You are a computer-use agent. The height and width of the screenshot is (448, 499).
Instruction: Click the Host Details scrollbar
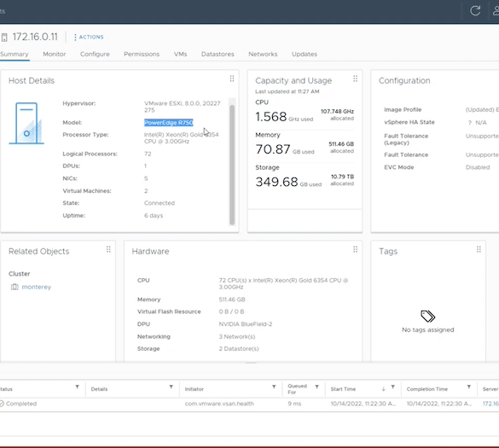pyautogui.click(x=232, y=165)
